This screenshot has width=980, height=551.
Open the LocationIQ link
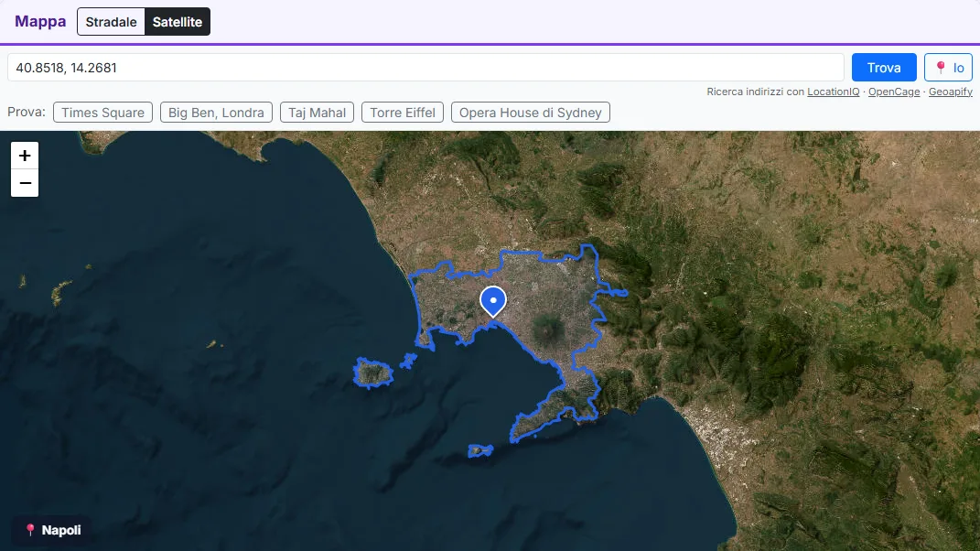coord(833,92)
